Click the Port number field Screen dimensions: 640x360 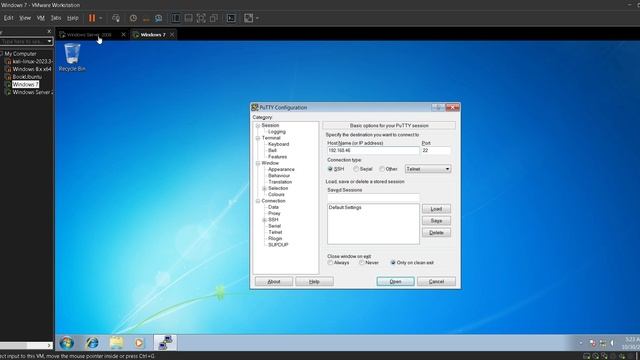436,151
